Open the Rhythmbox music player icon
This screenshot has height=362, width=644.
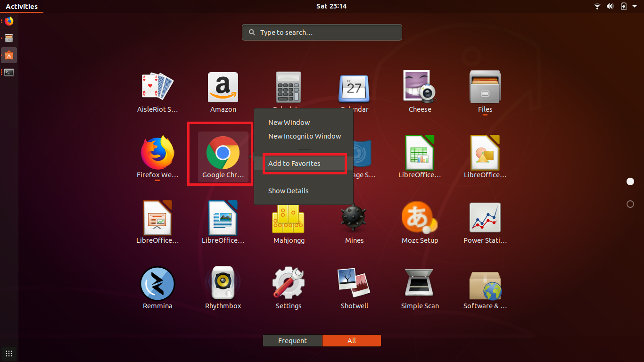(223, 283)
